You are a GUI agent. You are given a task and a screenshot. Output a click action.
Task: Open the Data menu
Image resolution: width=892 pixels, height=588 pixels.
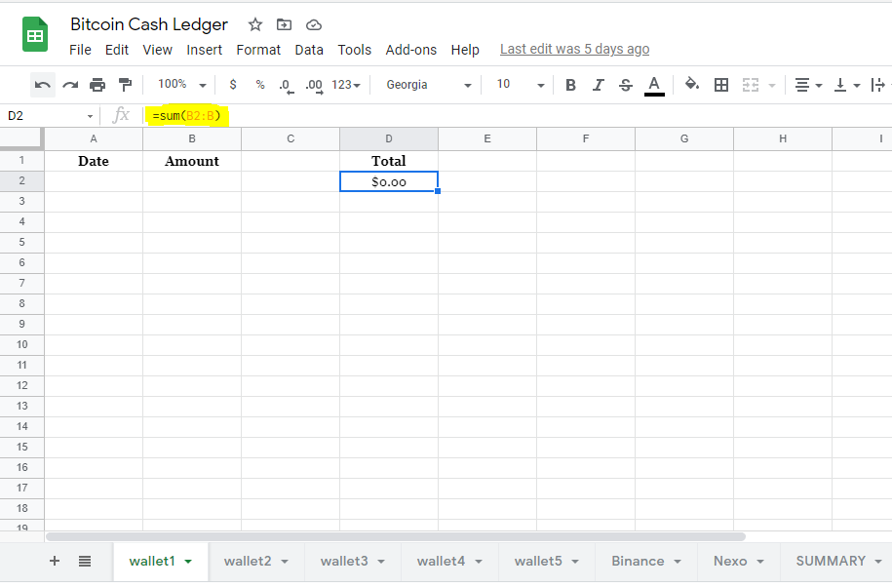pos(309,50)
